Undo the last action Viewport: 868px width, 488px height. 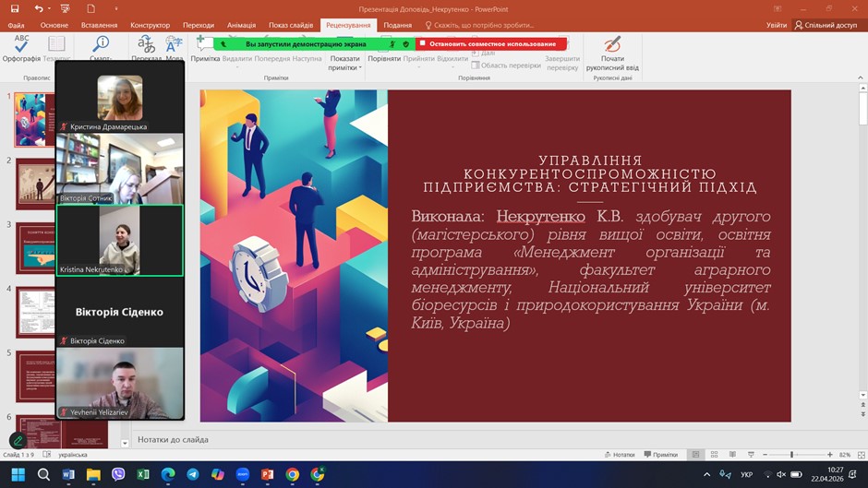pos(38,9)
